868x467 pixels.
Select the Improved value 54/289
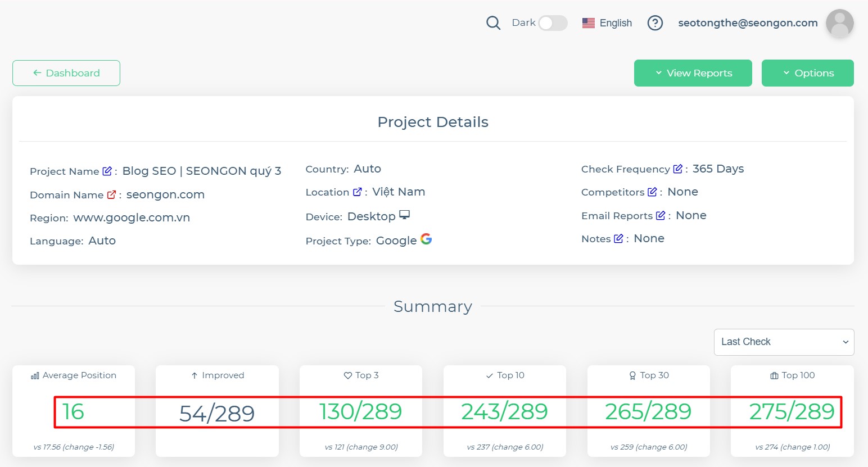[217, 414]
